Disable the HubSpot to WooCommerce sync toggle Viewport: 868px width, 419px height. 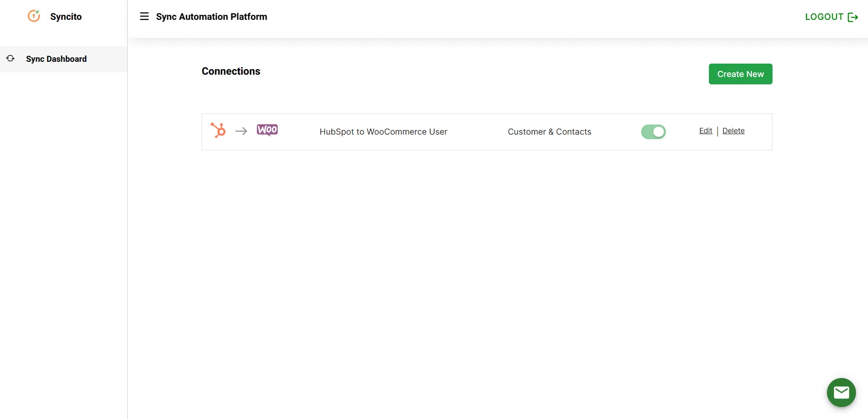point(654,131)
